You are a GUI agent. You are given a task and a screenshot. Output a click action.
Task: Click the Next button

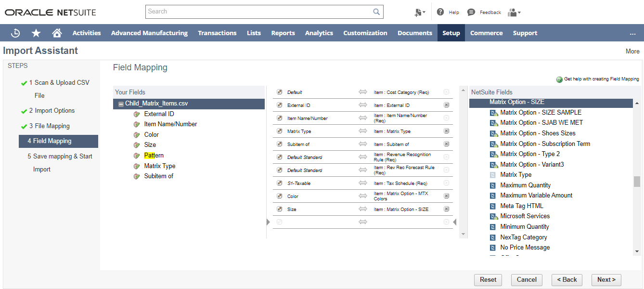pos(606,280)
